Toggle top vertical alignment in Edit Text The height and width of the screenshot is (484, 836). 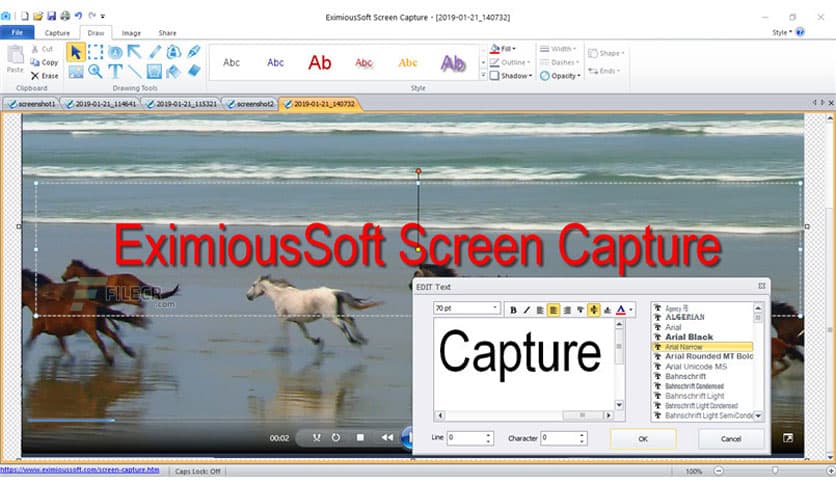click(580, 310)
